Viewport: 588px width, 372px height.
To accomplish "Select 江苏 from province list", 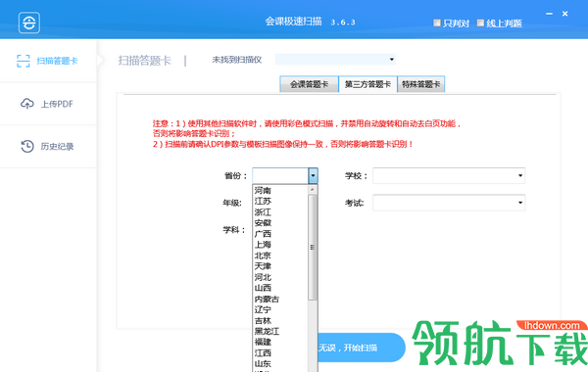I will pyautogui.click(x=280, y=201).
